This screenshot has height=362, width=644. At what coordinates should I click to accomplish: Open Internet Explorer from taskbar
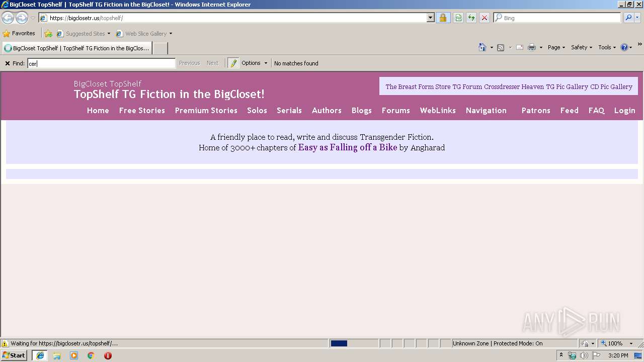(40, 355)
